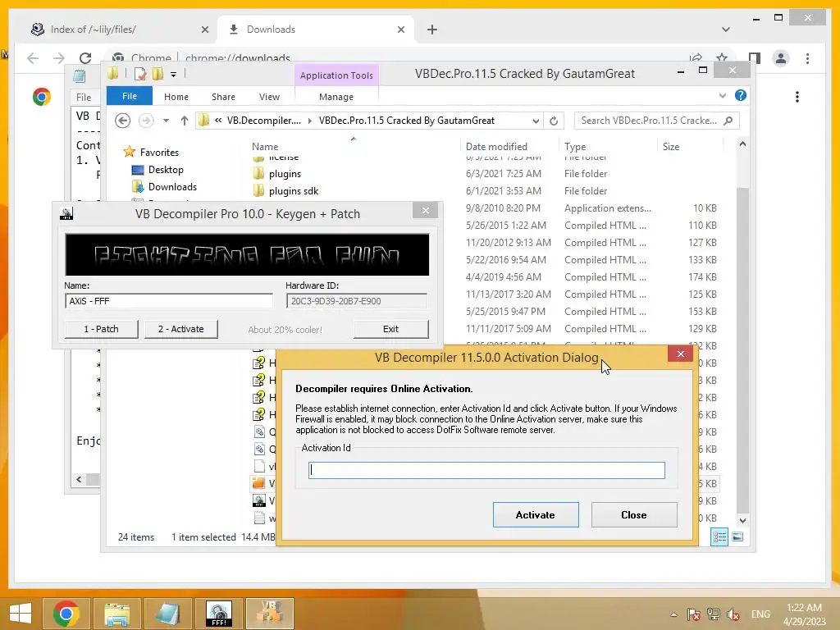The height and width of the screenshot is (630, 840).
Task: Open the Manage tab under Application Tools
Action: pyautogui.click(x=336, y=97)
